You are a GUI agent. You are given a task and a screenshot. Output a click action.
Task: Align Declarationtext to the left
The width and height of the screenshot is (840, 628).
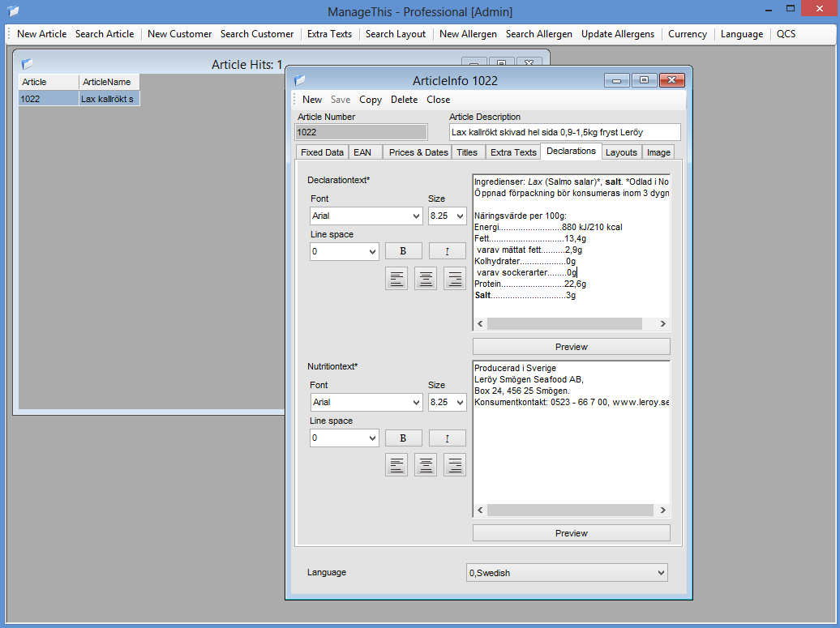click(396, 279)
